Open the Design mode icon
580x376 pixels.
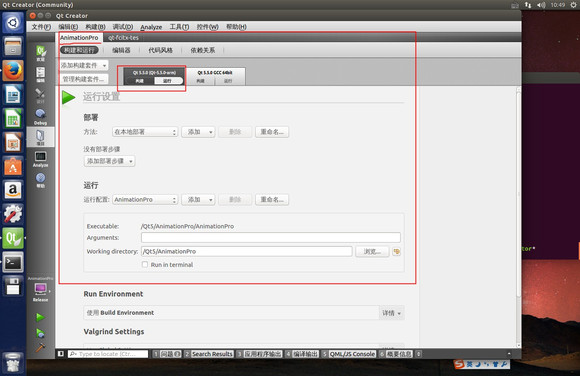pyautogui.click(x=40, y=95)
